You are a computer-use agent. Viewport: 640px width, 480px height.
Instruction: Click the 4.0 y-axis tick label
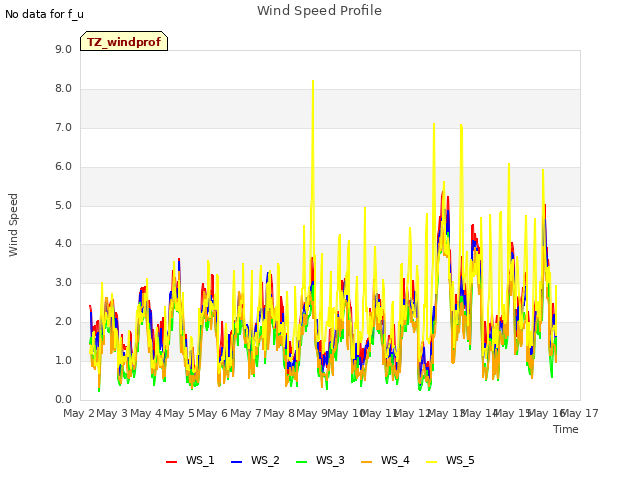click(63, 244)
